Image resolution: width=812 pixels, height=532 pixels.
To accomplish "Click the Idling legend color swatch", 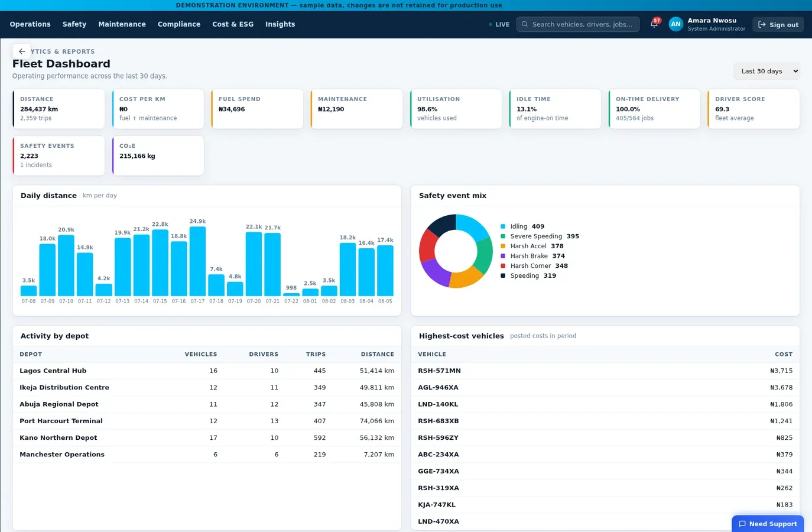I will click(x=503, y=226).
